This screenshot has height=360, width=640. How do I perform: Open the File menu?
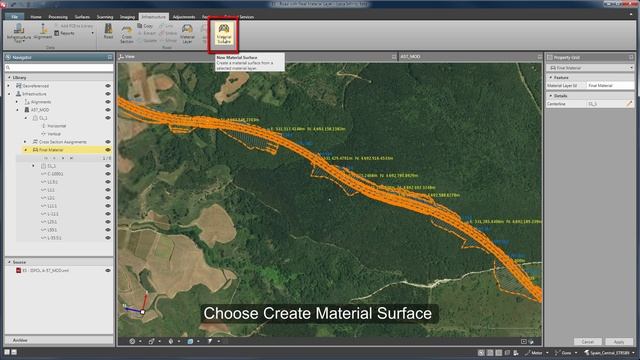pos(15,17)
